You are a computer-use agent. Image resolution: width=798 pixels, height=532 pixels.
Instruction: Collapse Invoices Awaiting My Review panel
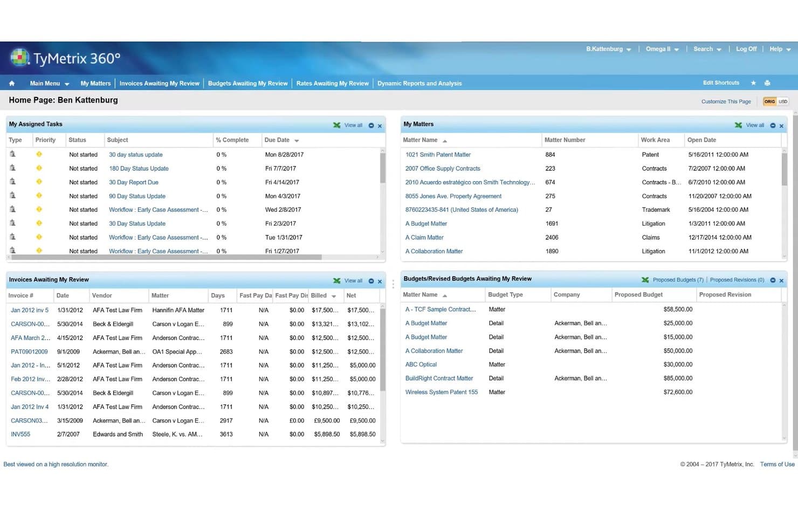coord(371,281)
